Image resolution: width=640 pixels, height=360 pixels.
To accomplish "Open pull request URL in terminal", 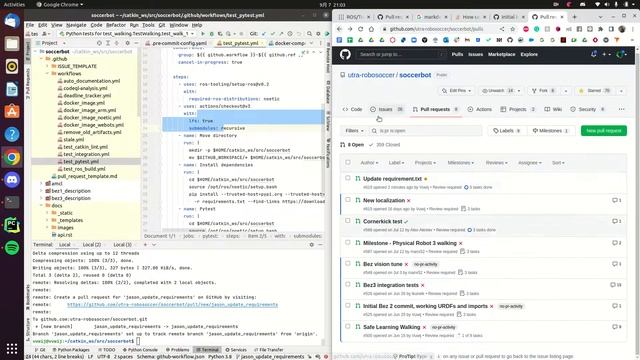I will point(172,304).
